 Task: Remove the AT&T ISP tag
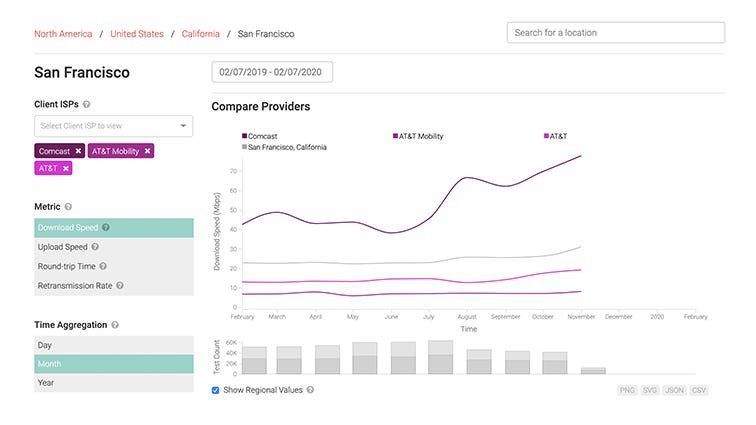(66, 168)
